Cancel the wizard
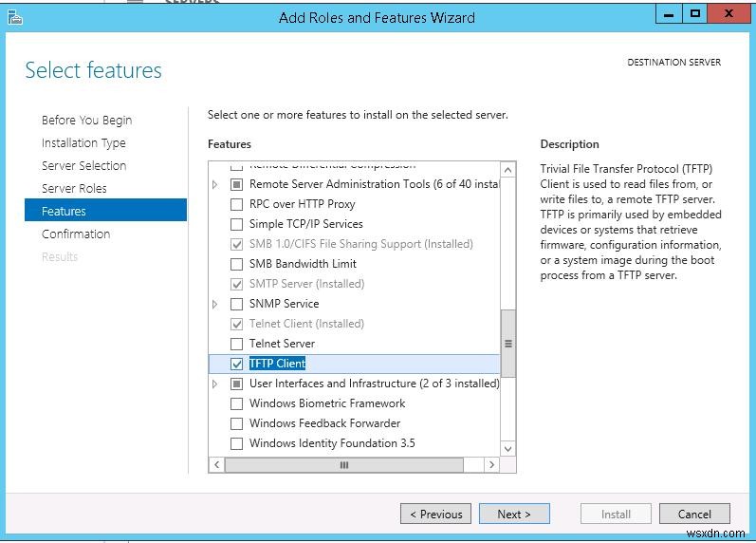This screenshot has height=543, width=756. 694,514
